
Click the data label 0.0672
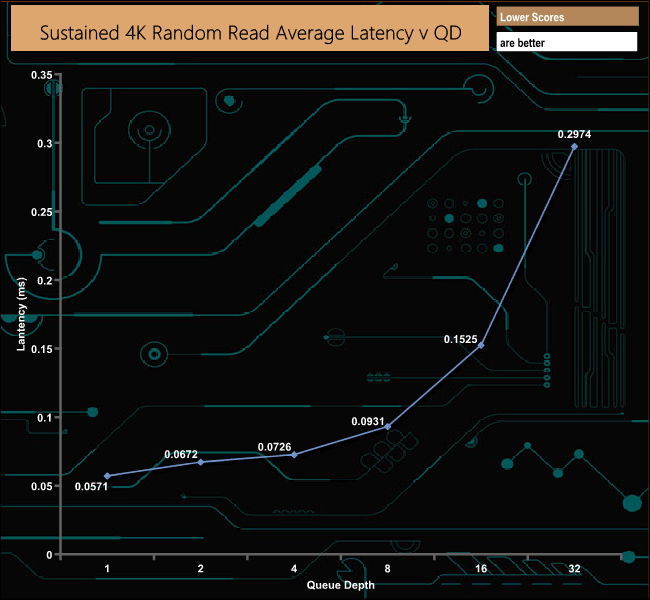tap(181, 454)
